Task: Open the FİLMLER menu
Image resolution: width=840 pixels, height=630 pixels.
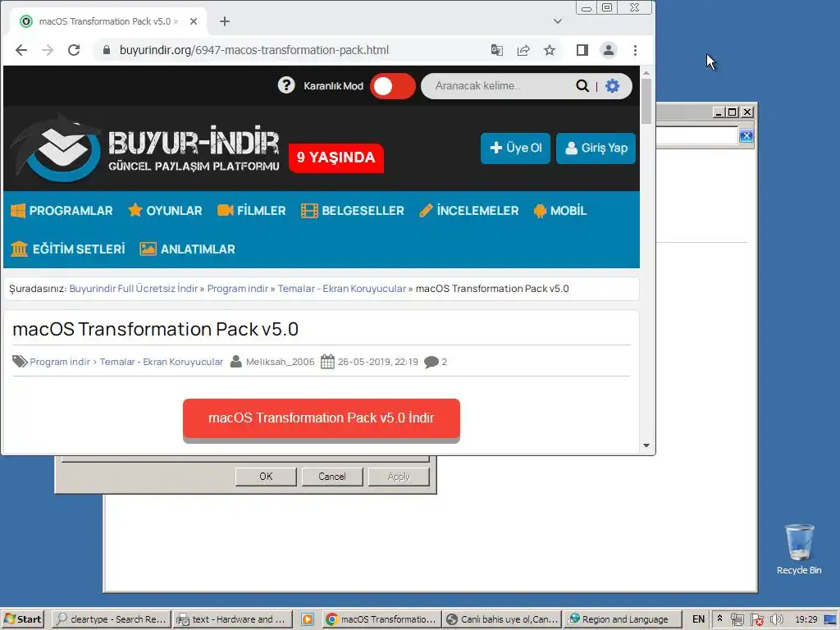Action: click(252, 211)
